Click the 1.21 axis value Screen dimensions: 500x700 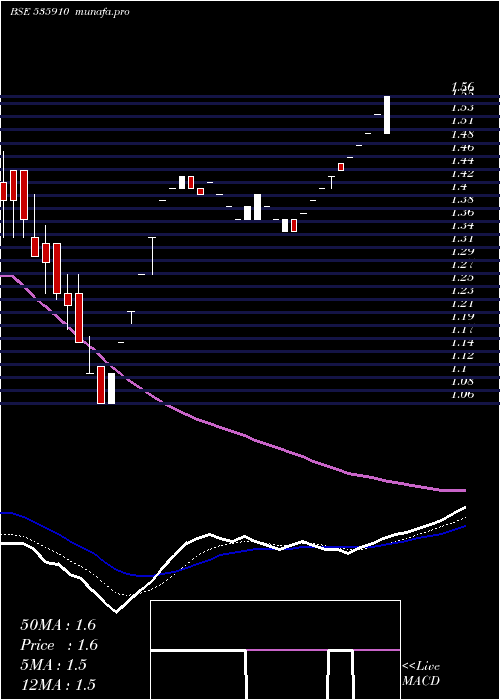(x=462, y=304)
